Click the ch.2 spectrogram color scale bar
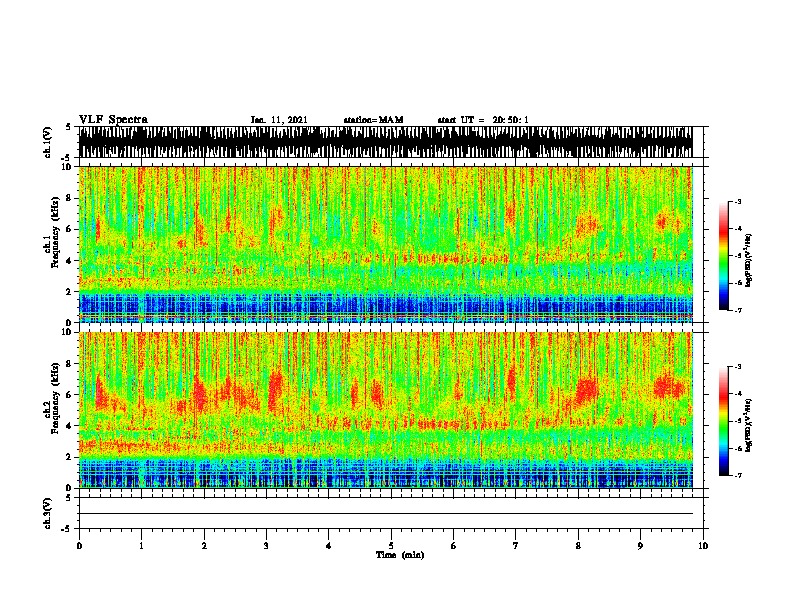Image resolution: width=792 pixels, height=612 pixels. [x=724, y=421]
